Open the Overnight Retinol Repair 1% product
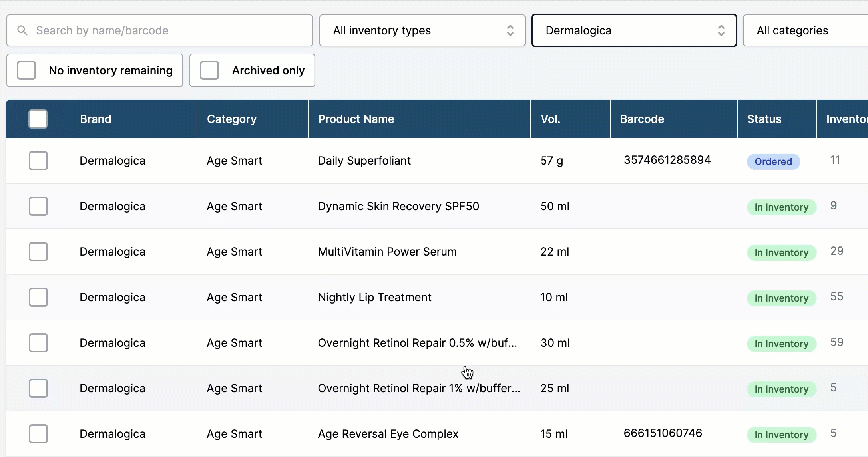The width and height of the screenshot is (868, 457). coord(419,388)
